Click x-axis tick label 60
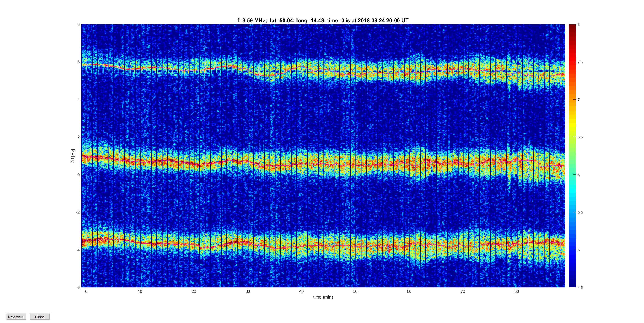The width and height of the screenshot is (644, 323). coord(409,291)
